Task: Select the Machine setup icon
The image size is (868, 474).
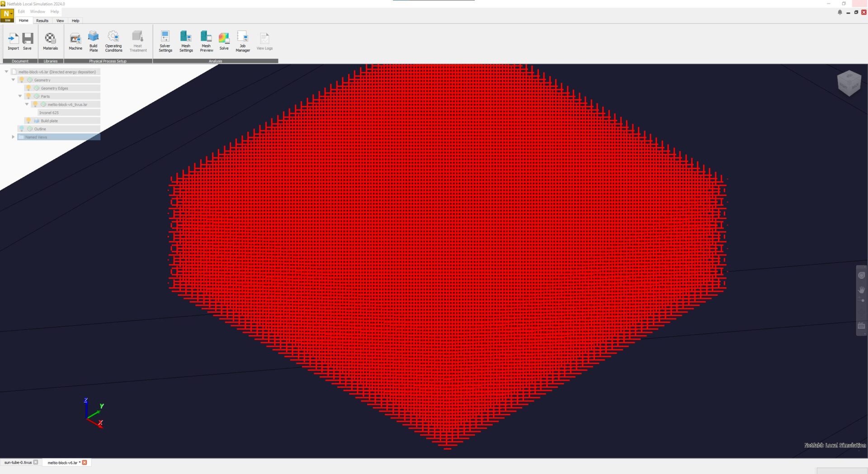Action: pos(75,40)
